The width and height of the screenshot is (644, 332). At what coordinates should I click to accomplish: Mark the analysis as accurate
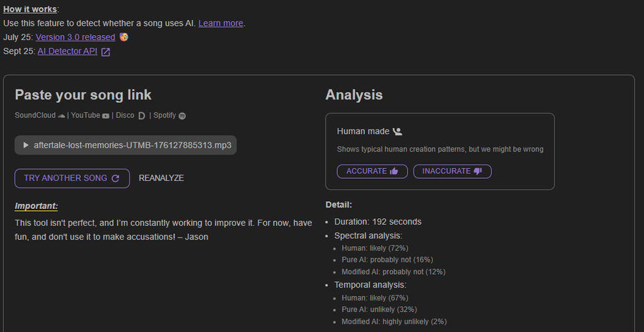pyautogui.click(x=372, y=171)
